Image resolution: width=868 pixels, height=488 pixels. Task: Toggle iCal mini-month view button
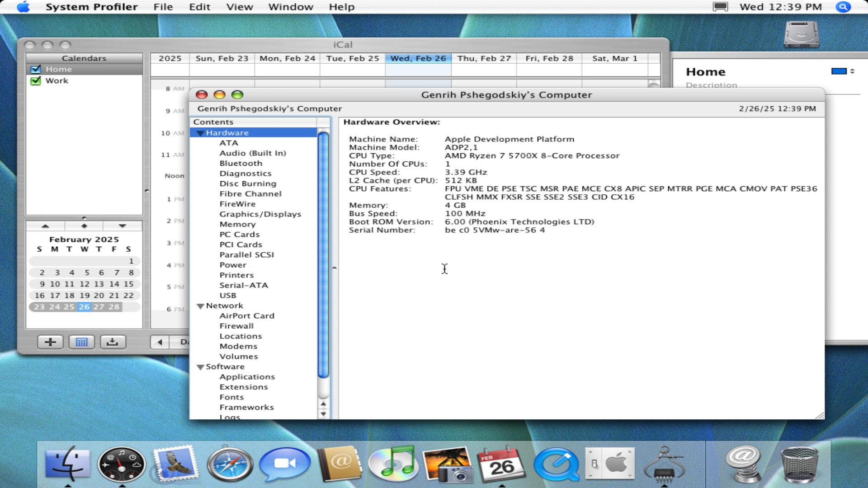(81, 342)
